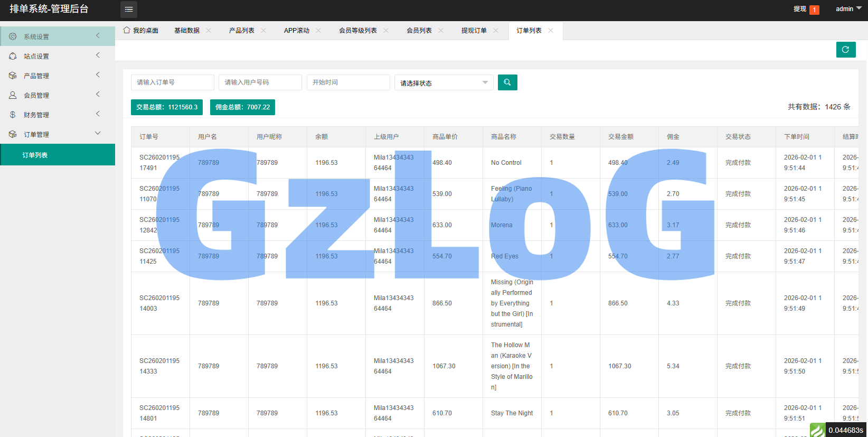Switch to the 会员等级列表 tab
The height and width of the screenshot is (437, 868).
[x=357, y=31]
